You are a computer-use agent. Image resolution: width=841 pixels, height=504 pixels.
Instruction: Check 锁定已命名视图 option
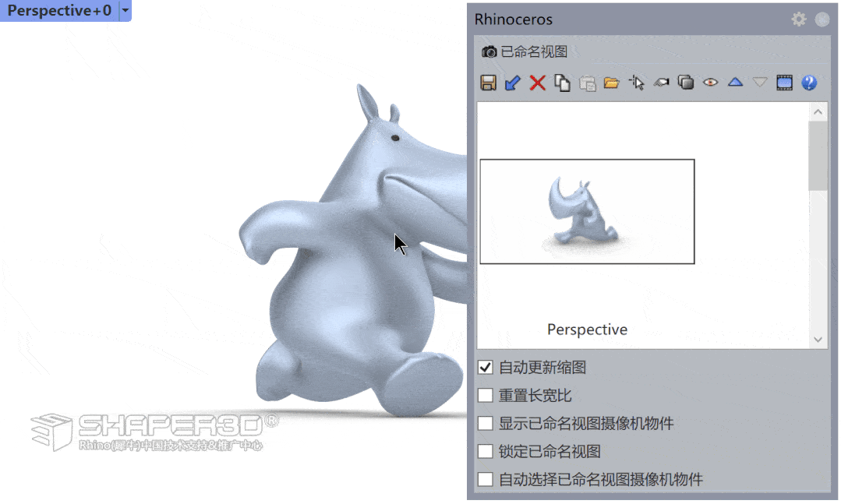click(x=485, y=451)
